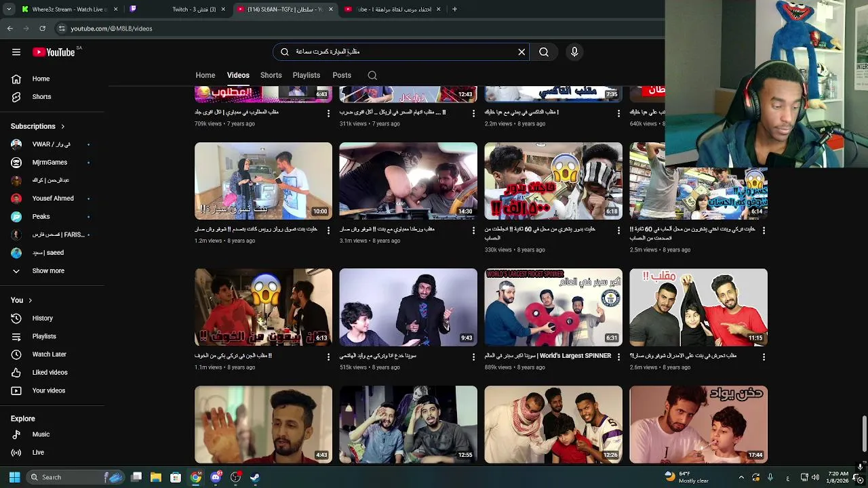Click the magnifier search button in the header
This screenshot has width=868, height=488.
(x=544, y=52)
